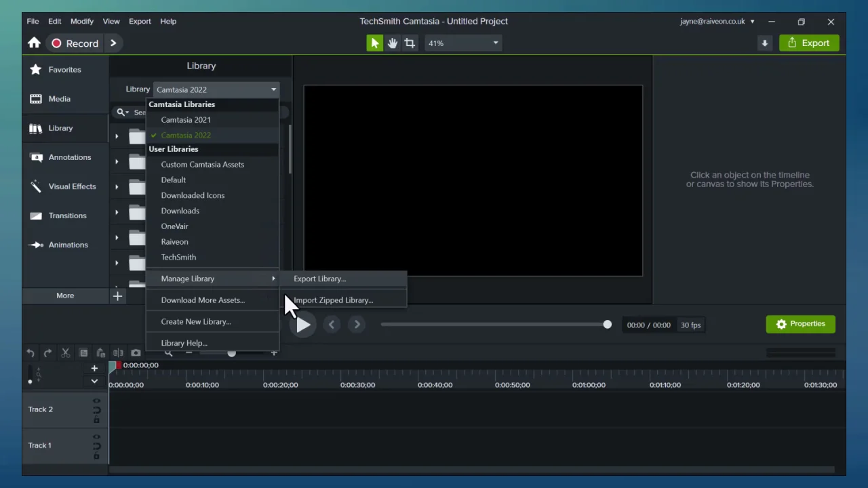Screen dimensions: 868x488
Task: Zoom in timeline with plus icon
Action: pyautogui.click(x=274, y=352)
